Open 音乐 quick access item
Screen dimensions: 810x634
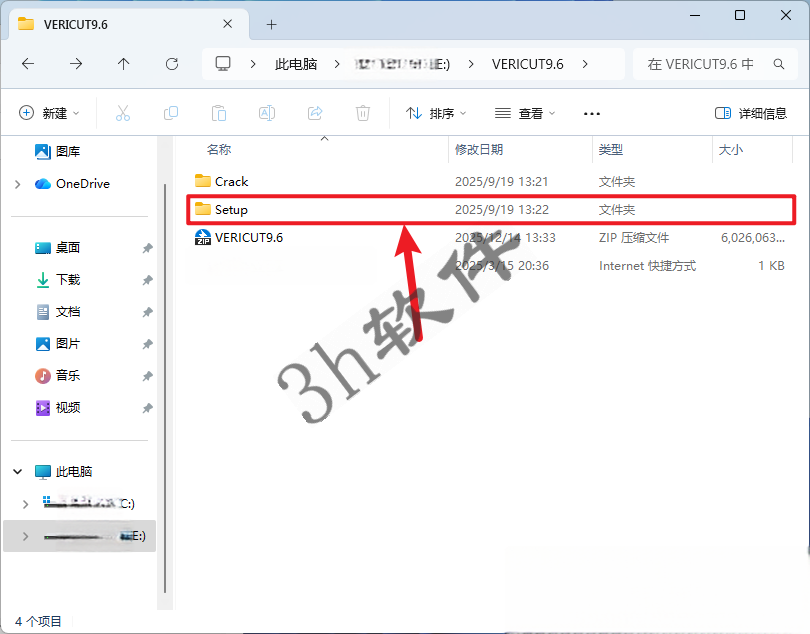57,376
